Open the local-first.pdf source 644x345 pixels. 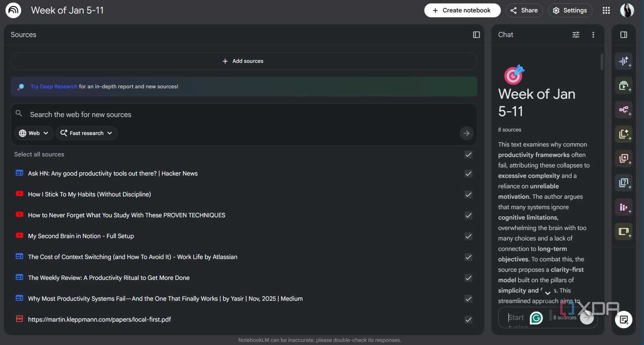point(99,320)
